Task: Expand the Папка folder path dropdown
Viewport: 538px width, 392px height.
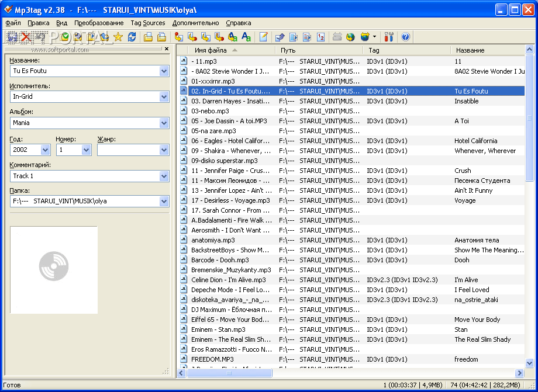Action: click(x=164, y=201)
